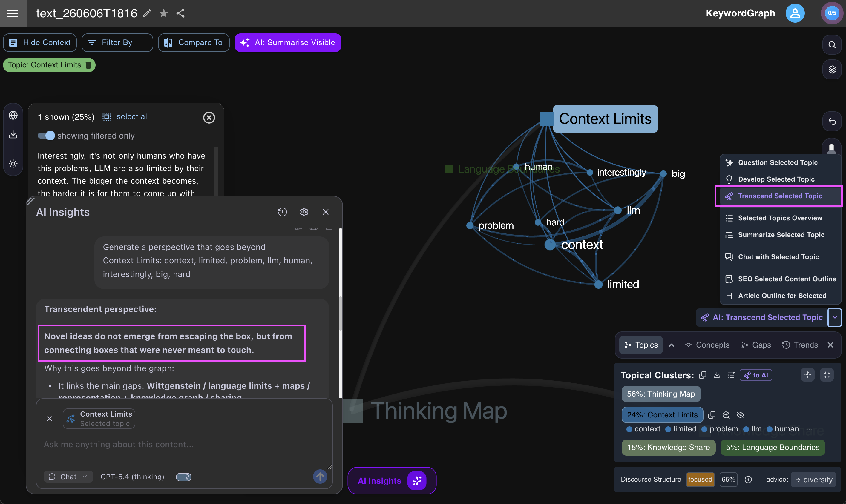The width and height of the screenshot is (846, 504).
Task: Toggle the 5%: Language Boundaries cluster
Action: [773, 447]
